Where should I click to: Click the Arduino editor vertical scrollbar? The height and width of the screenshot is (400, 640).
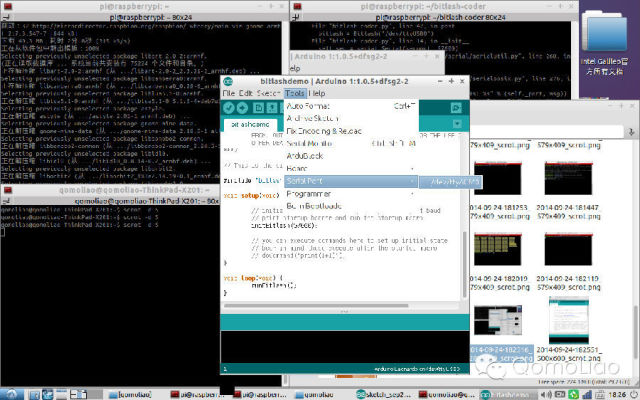[464, 265]
